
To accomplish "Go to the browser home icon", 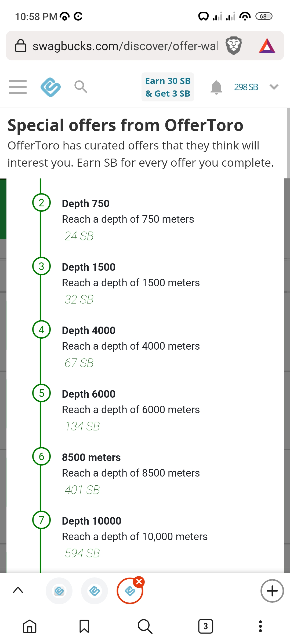I will click(x=30, y=626).
